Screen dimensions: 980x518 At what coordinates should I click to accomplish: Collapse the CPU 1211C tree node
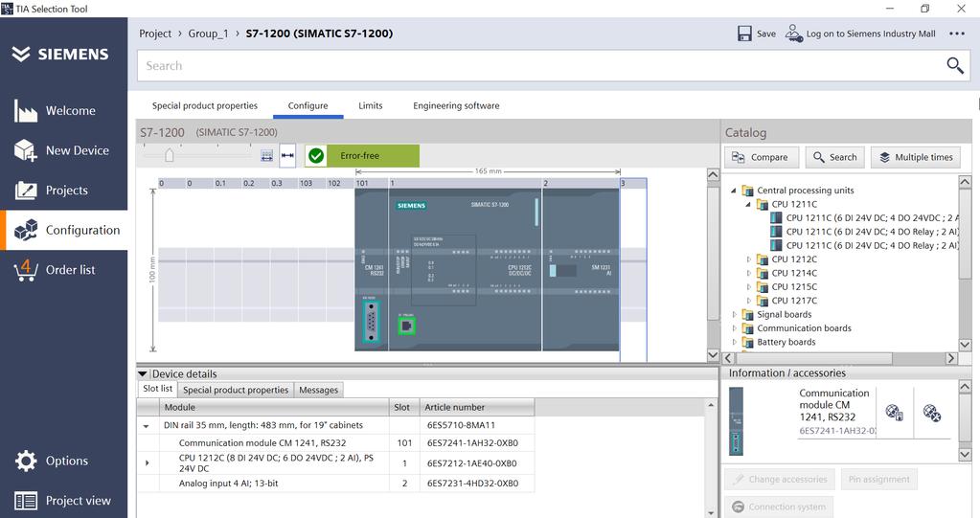[748, 204]
